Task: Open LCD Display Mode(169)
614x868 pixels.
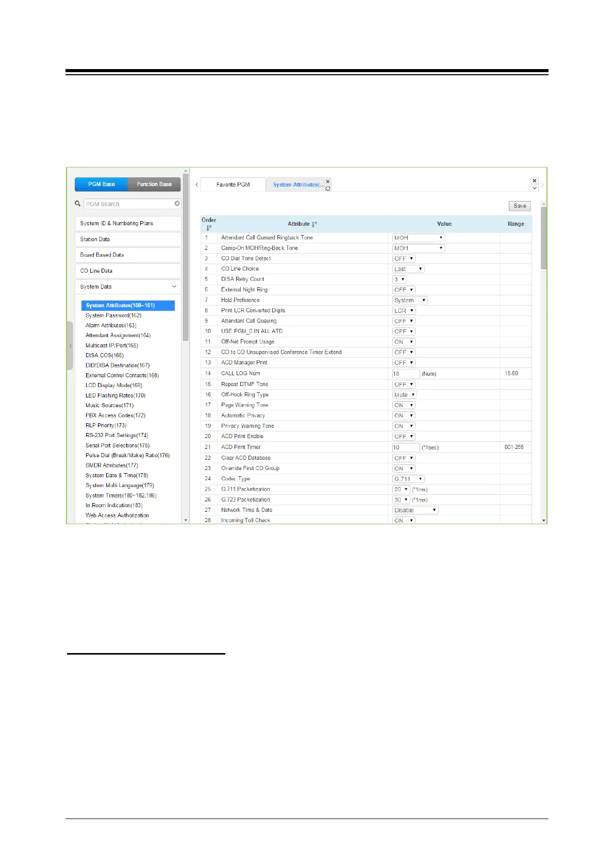Action: coord(114,385)
